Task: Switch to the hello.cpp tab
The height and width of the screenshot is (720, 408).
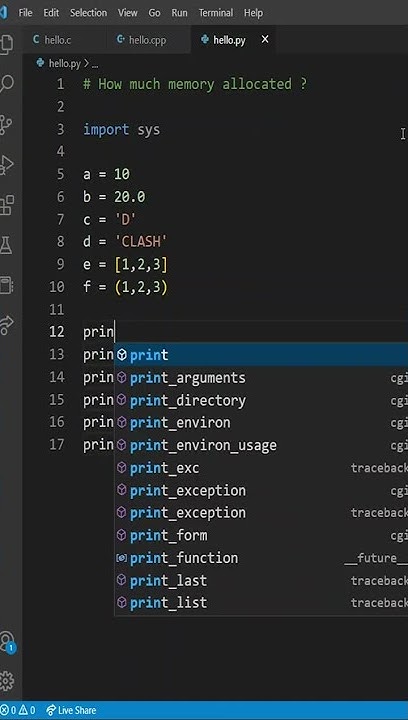Action: 148,40
